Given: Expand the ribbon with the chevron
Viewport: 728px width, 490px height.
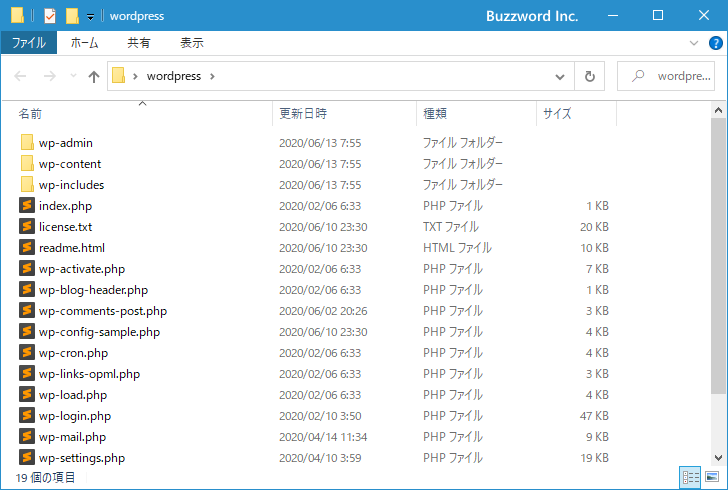Looking at the screenshot, I should [x=694, y=43].
